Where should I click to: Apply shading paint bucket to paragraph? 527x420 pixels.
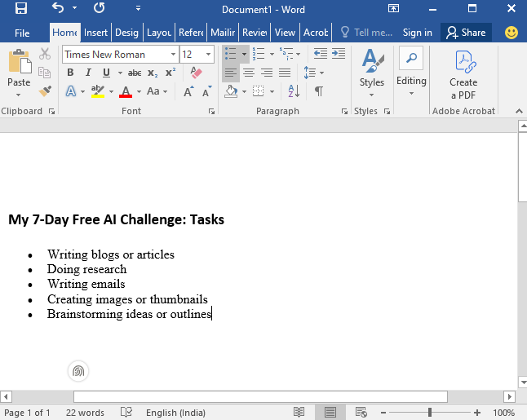tap(231, 91)
